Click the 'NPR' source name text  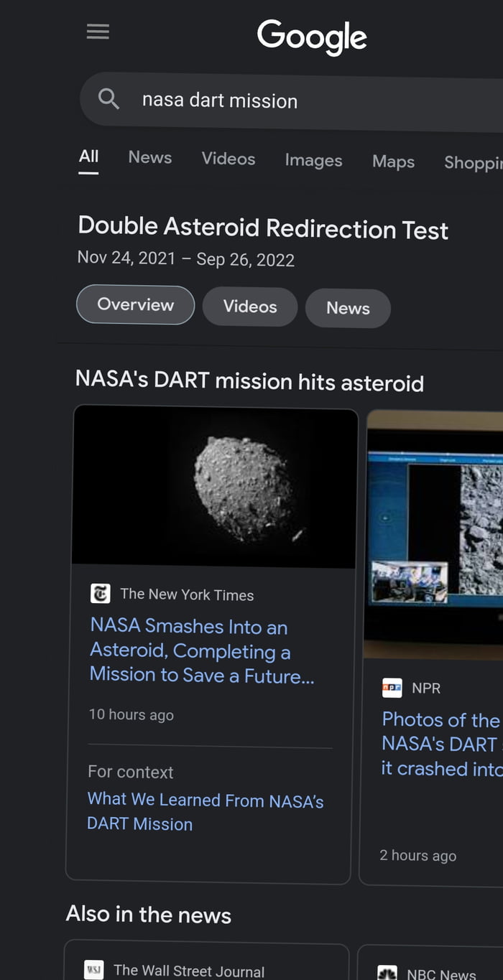coord(426,688)
